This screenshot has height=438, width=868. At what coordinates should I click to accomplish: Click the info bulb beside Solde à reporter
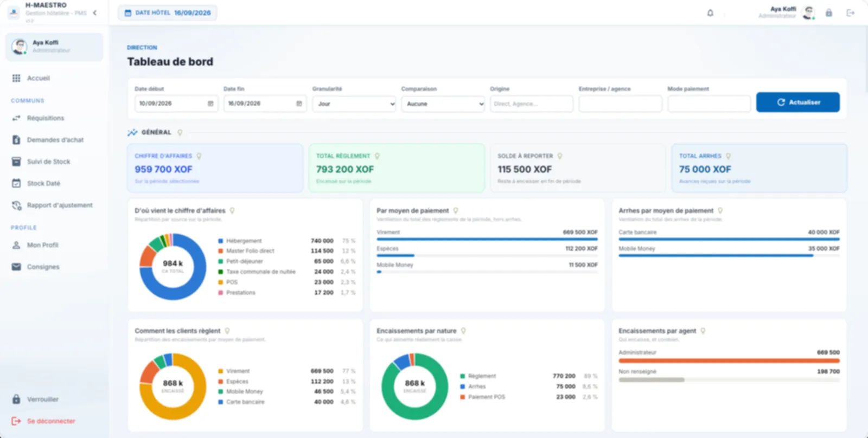pyautogui.click(x=560, y=156)
